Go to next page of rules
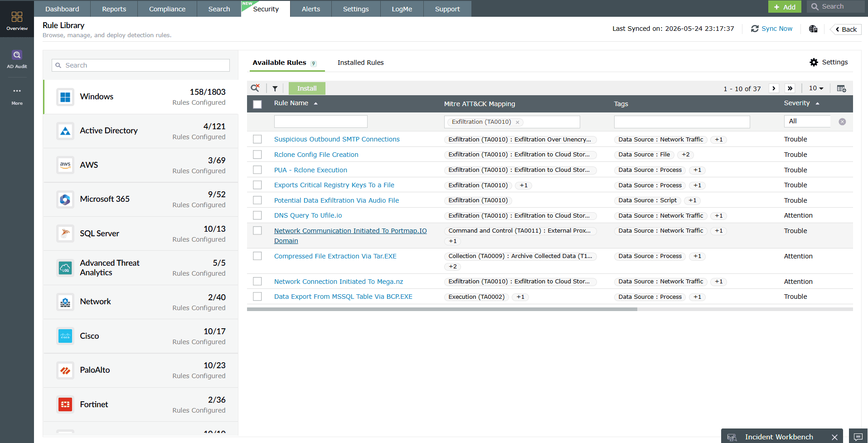This screenshot has width=868, height=443. (x=774, y=88)
